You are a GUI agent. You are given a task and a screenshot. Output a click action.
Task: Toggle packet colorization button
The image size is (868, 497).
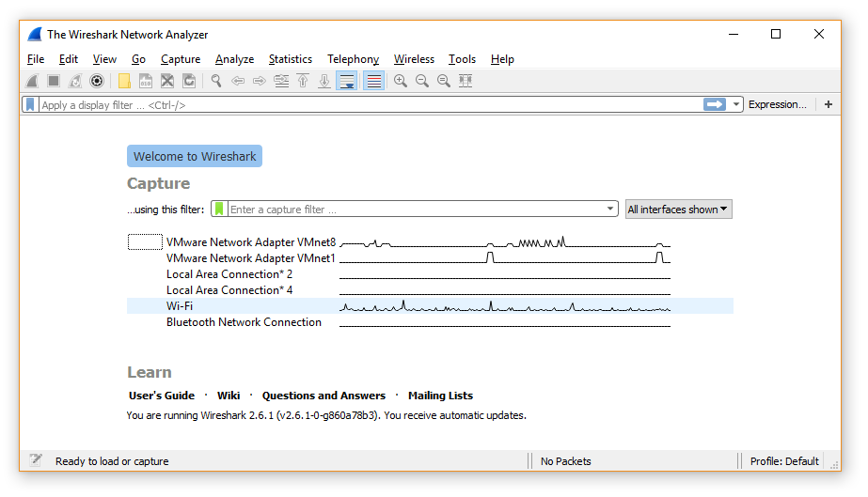(374, 82)
